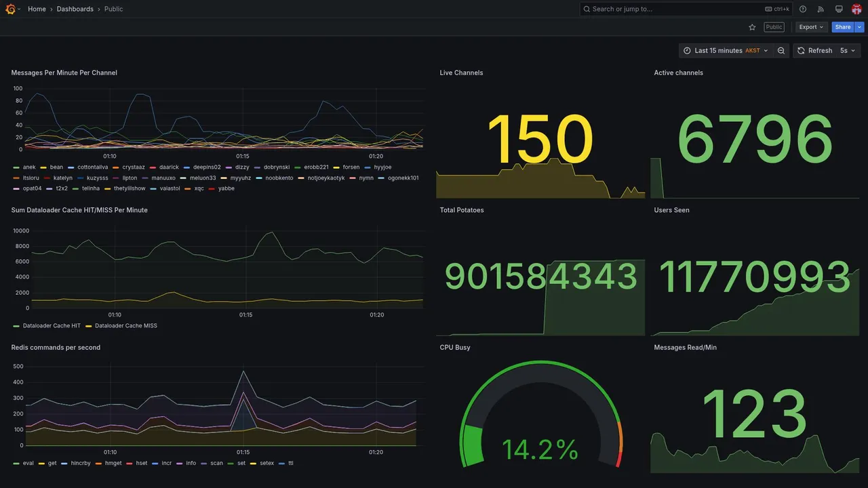The width and height of the screenshot is (868, 488).
Task: Click the Active channels value 6796
Action: (755, 139)
